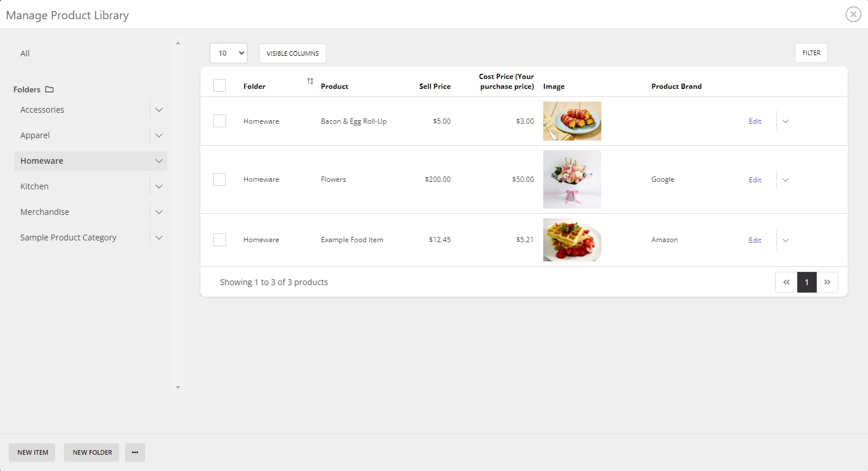
Task: Edit the Flowers product
Action: pos(755,179)
